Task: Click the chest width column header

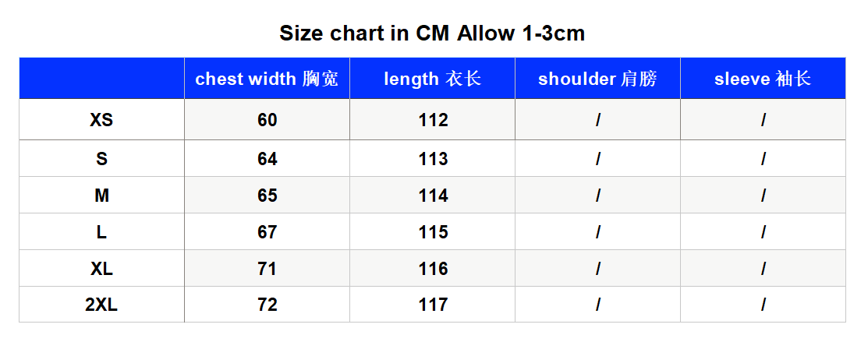Action: [x=267, y=79]
